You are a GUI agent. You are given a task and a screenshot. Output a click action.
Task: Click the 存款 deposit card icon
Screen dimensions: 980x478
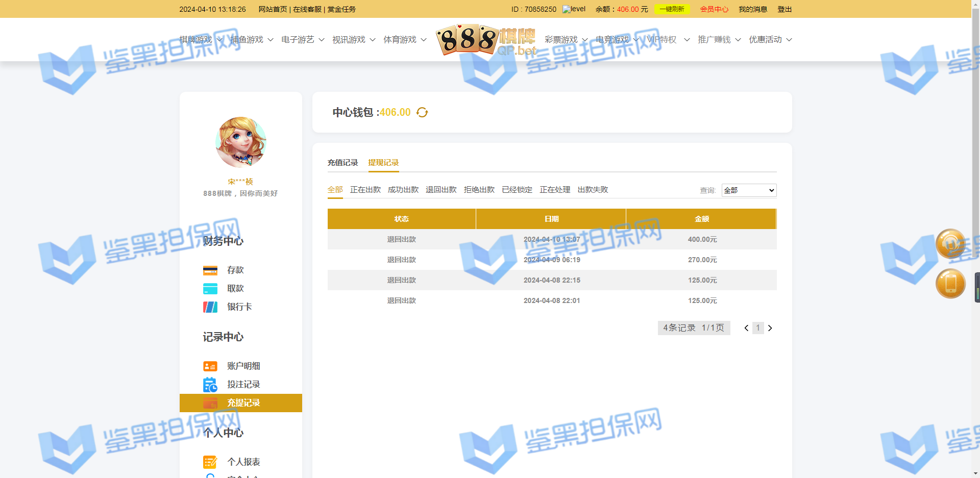pyautogui.click(x=210, y=270)
